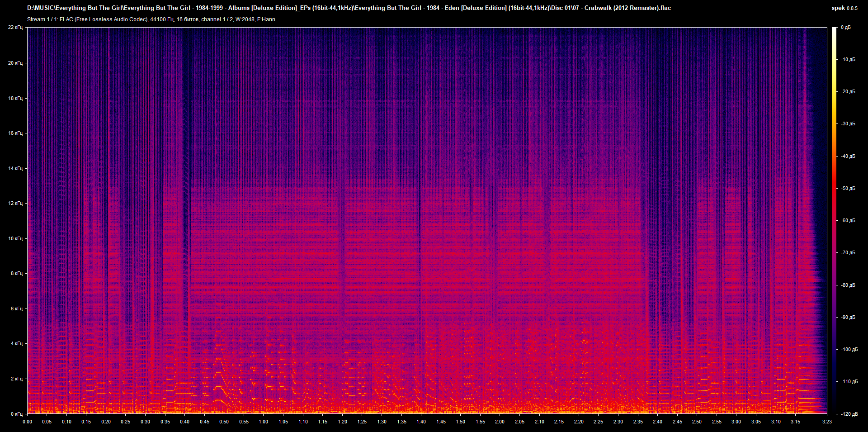
Task: Select the 0:15 time marker label
Action: (x=86, y=422)
